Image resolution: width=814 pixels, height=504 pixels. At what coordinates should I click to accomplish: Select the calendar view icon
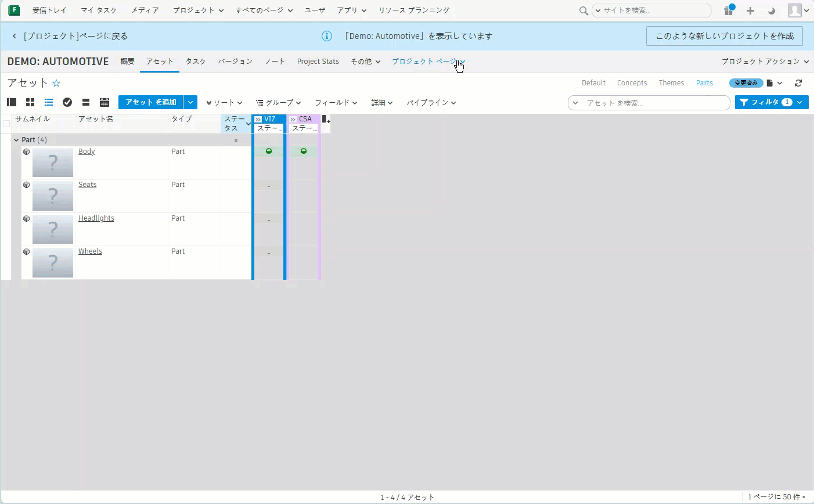(105, 102)
